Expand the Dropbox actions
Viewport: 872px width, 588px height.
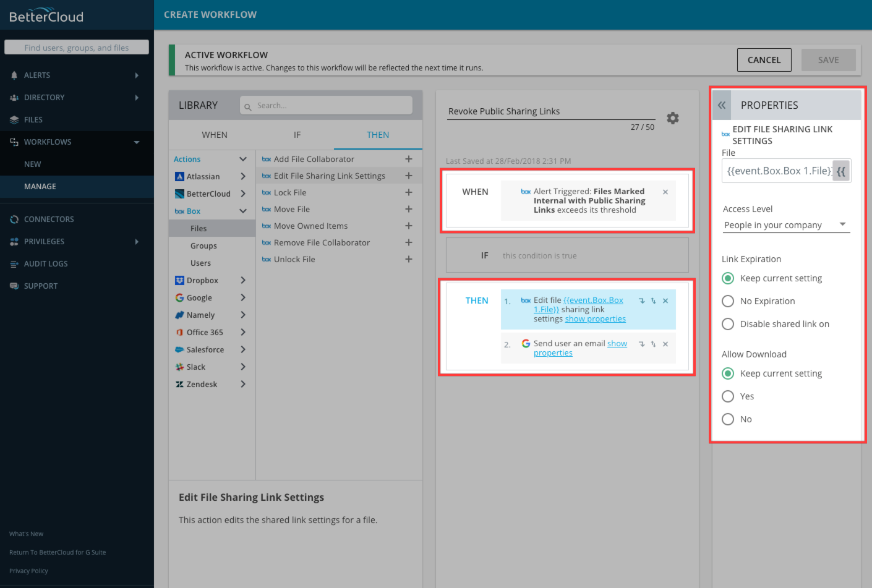243,280
